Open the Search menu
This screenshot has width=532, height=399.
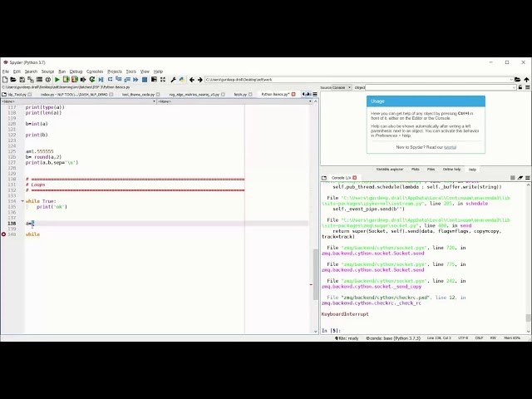point(31,71)
